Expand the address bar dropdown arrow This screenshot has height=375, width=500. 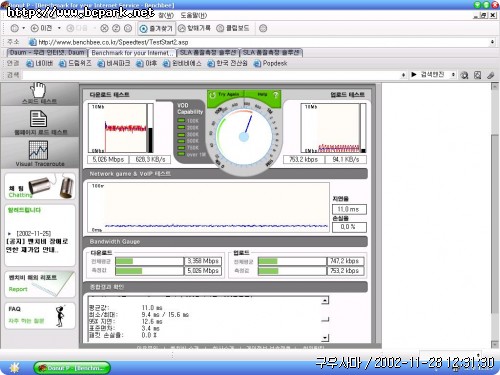click(x=492, y=42)
